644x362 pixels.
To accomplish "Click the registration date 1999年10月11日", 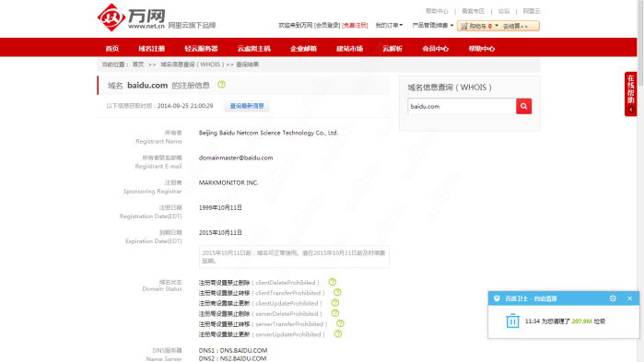I will click(x=220, y=207).
